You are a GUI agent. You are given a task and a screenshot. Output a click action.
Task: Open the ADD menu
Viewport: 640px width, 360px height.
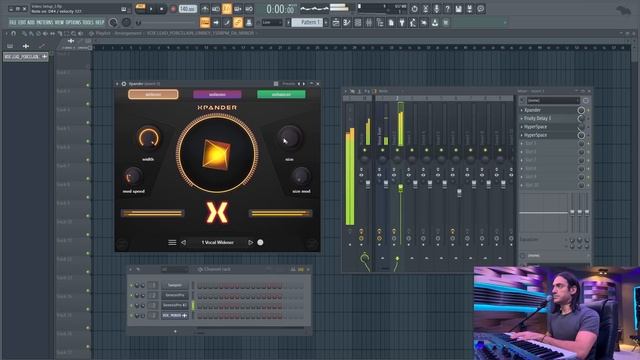pos(31,22)
